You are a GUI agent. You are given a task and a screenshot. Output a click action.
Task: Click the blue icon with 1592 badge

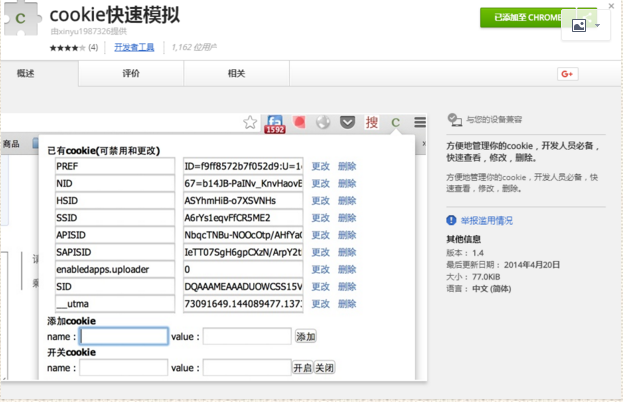[274, 123]
